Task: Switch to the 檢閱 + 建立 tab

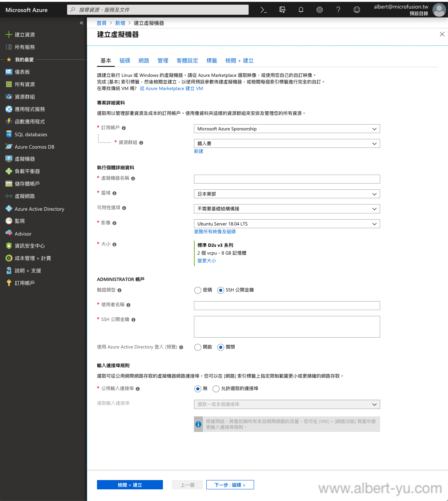Action: [x=239, y=61]
